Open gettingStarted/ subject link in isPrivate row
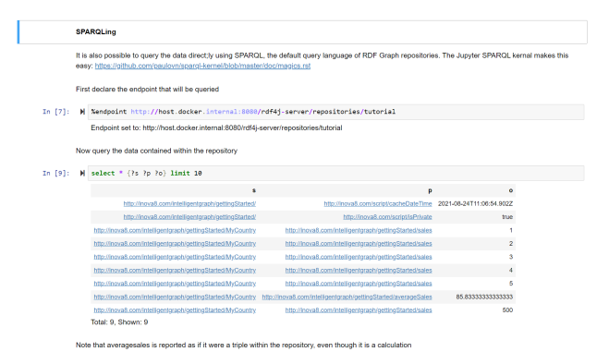The height and width of the screenshot is (364, 597). [x=189, y=217]
